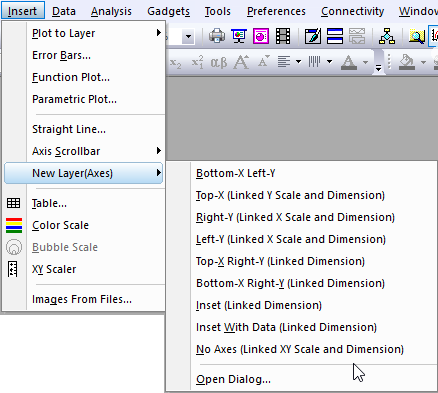
Task: Open the combo box arrow left of Print icon
Action: tap(188, 36)
